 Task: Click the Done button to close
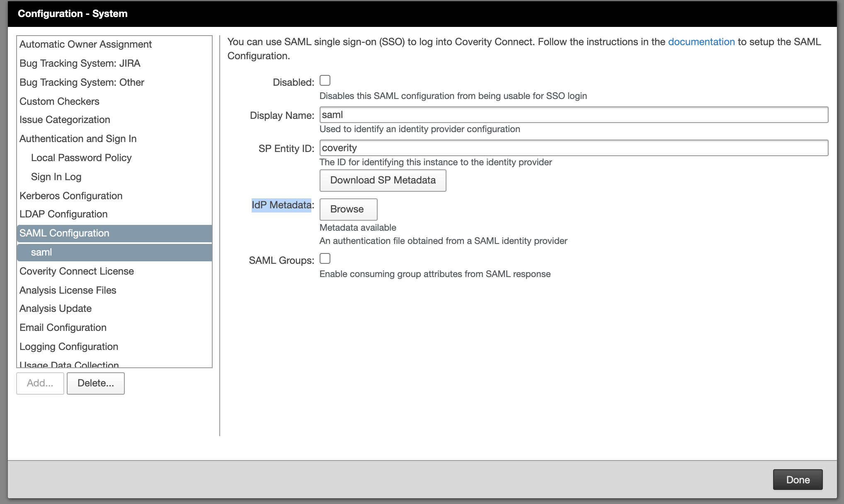797,479
